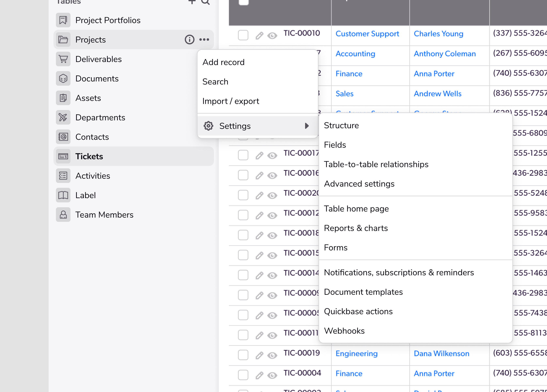Select the checkbox for TIC-00017
Image resolution: width=547 pixels, height=392 pixels.
pos(243,155)
